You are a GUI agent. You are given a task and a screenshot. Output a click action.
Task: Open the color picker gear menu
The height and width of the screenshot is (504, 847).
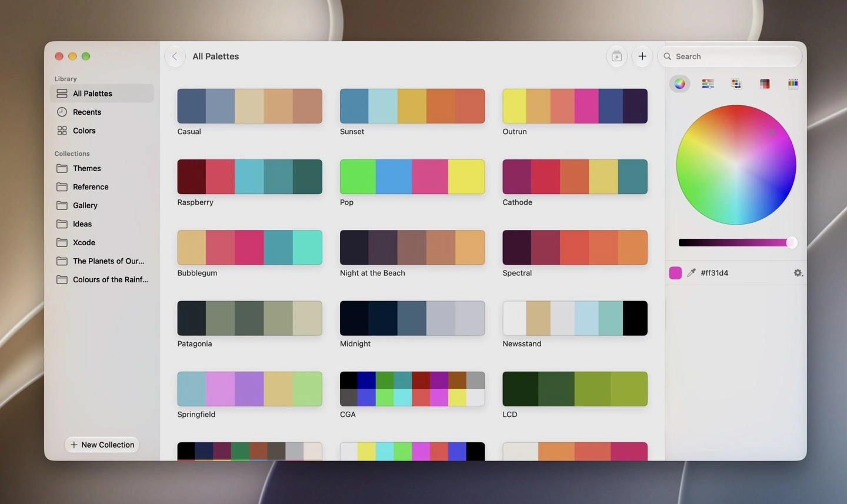[798, 273]
